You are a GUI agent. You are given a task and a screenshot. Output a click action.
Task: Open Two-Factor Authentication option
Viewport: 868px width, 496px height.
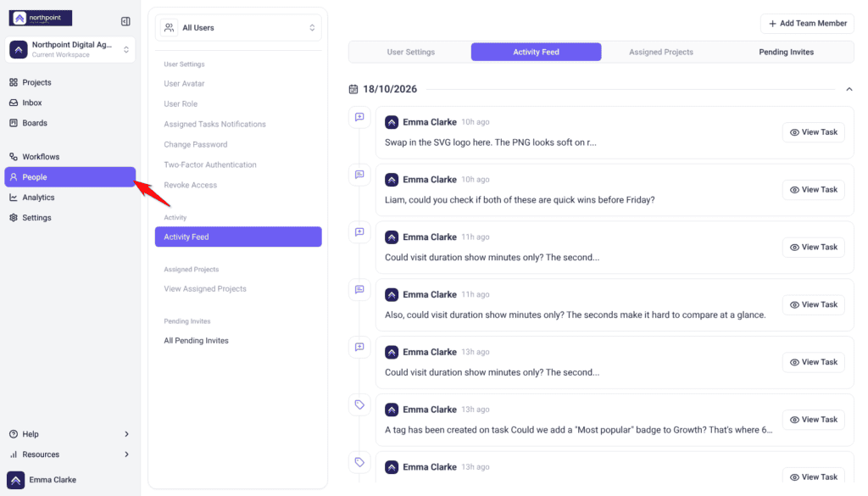[x=210, y=165]
